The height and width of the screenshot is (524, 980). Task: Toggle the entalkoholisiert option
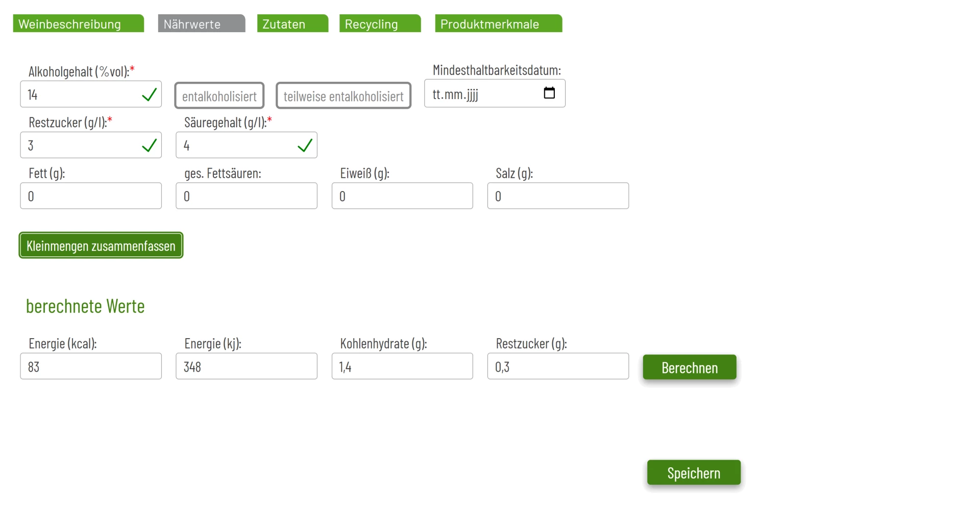[x=219, y=96]
